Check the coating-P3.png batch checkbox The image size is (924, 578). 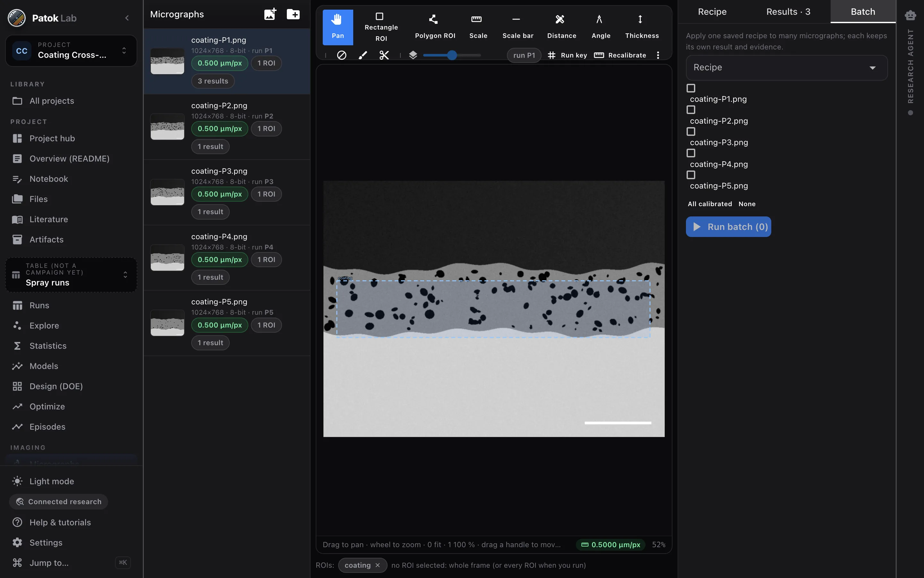[x=691, y=132]
